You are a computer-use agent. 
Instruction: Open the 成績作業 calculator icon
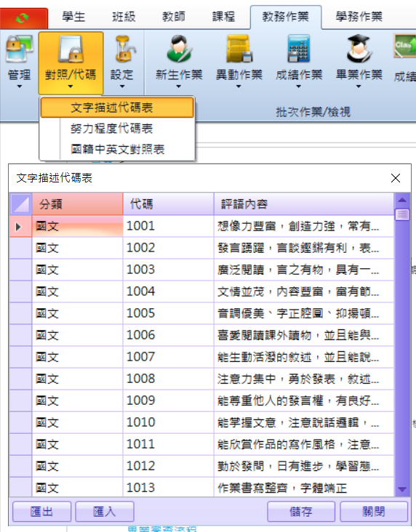299,49
